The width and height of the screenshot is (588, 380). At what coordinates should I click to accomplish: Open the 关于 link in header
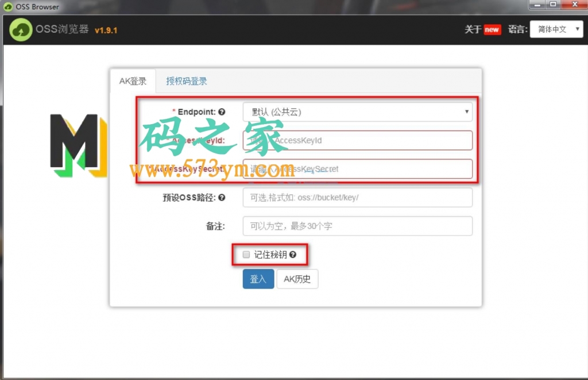(x=473, y=30)
